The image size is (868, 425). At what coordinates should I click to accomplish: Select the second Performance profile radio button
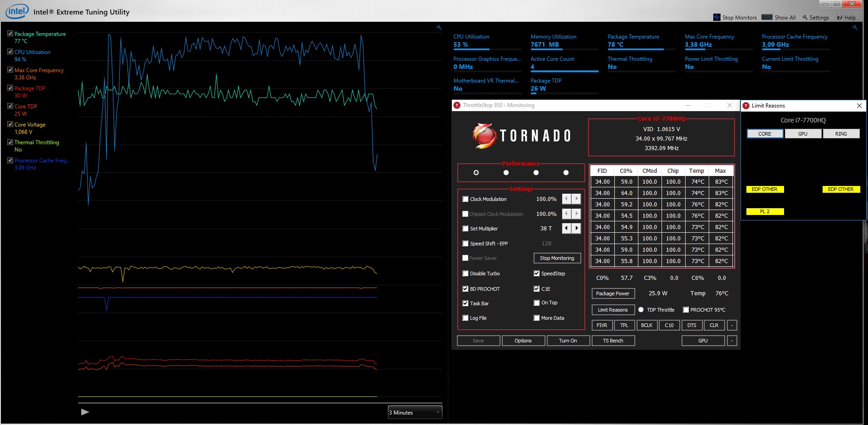(506, 173)
